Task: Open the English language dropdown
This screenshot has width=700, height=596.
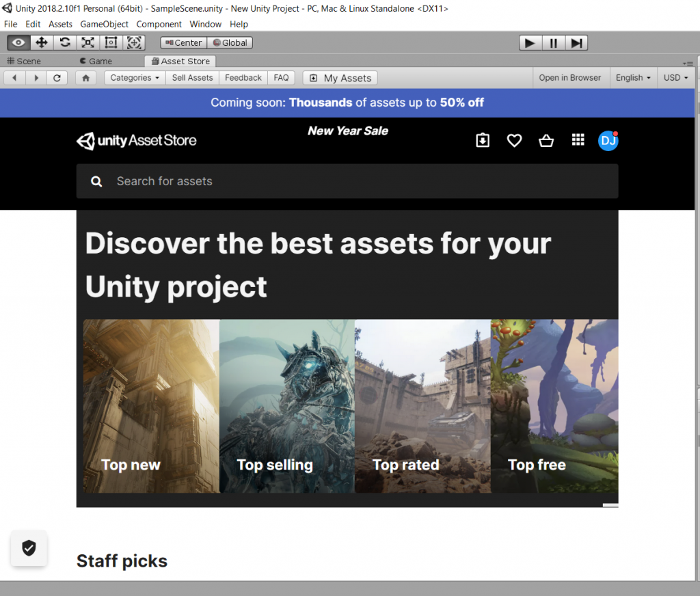Action: 633,78
